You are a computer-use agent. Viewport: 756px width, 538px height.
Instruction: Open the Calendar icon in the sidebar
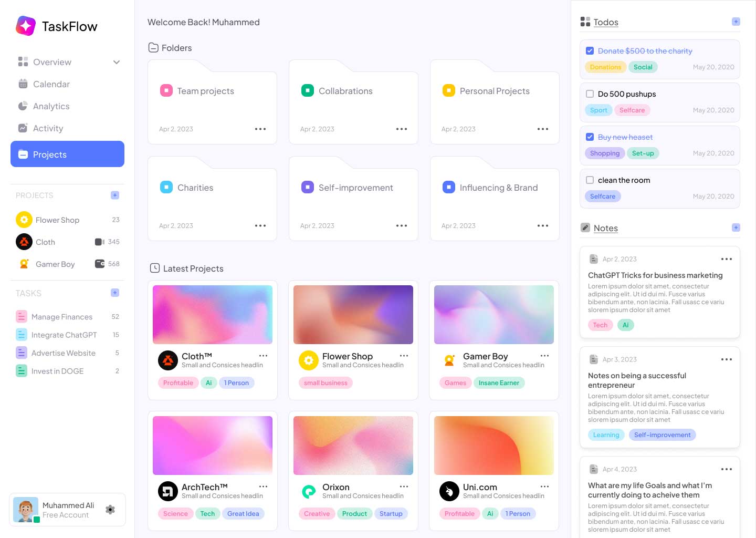coord(23,84)
